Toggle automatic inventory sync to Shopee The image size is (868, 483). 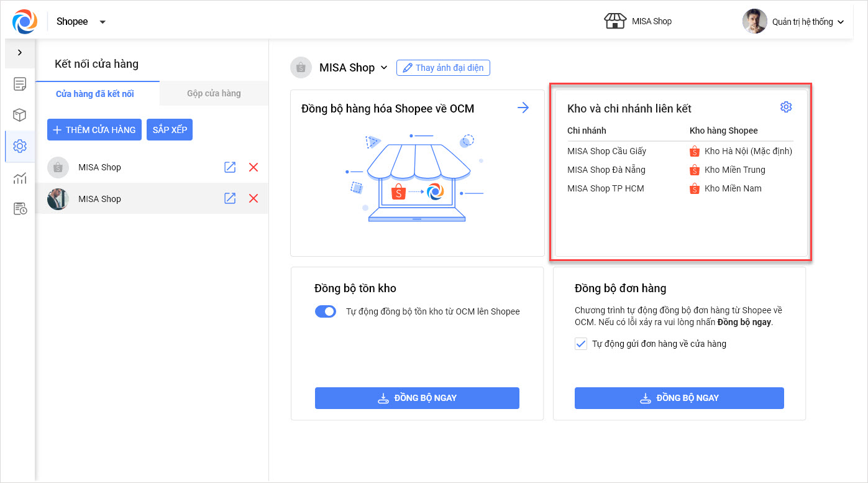[x=326, y=311]
